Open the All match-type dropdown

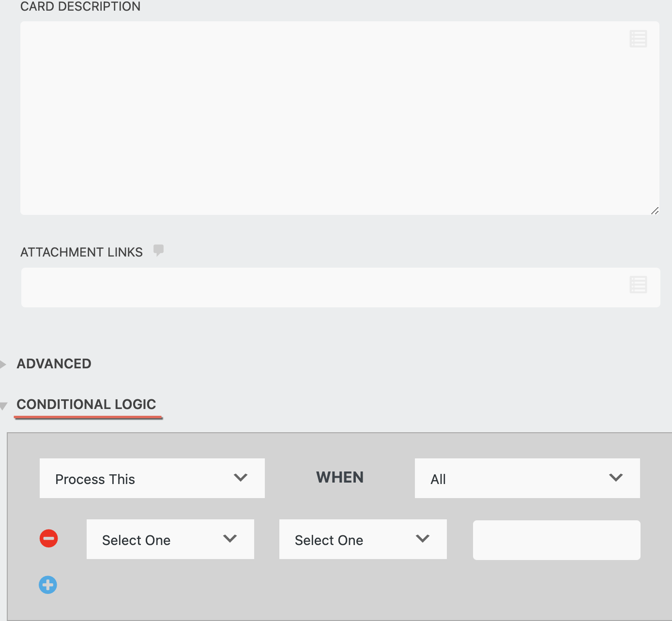527,478
